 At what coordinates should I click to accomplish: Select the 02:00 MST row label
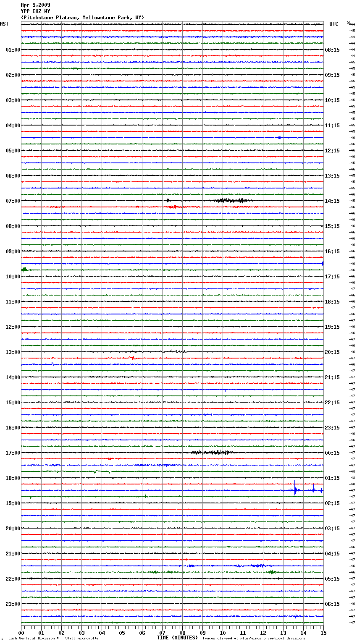(13, 75)
